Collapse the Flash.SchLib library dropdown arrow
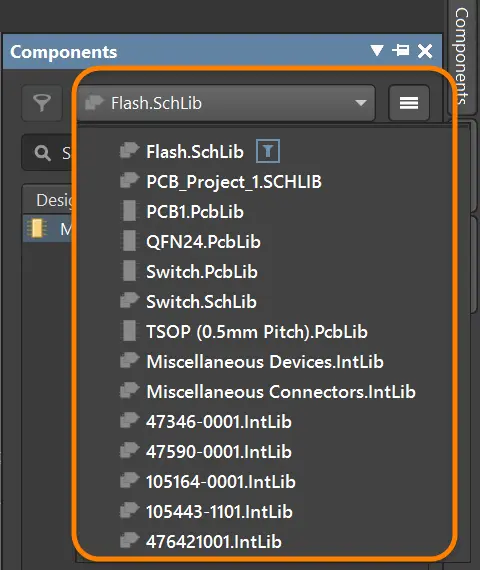Image resolution: width=480 pixels, height=570 pixels. pyautogui.click(x=361, y=103)
